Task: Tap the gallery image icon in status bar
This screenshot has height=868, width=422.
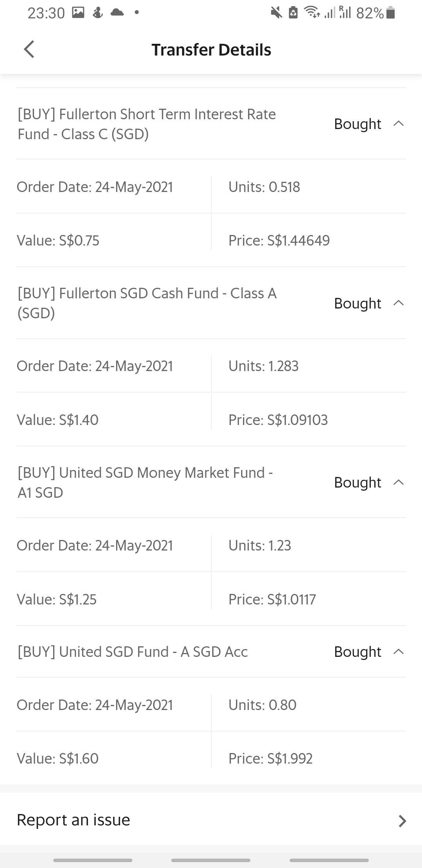Action: point(78,13)
